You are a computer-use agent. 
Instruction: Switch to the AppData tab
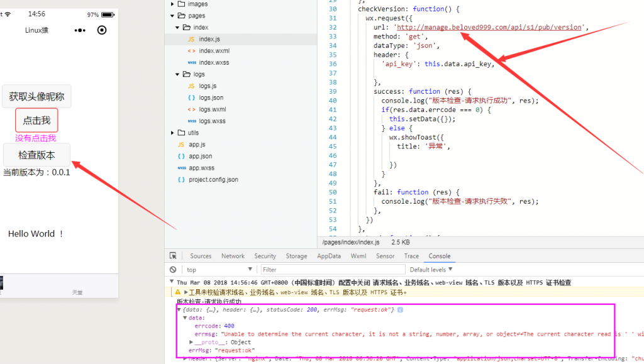328,256
